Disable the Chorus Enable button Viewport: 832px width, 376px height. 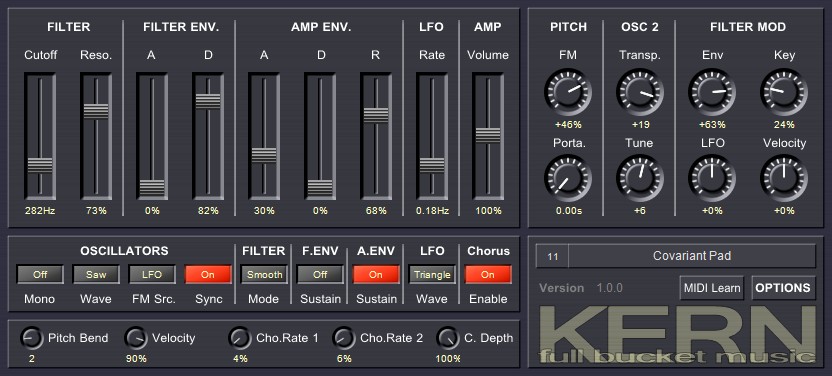[x=488, y=275]
